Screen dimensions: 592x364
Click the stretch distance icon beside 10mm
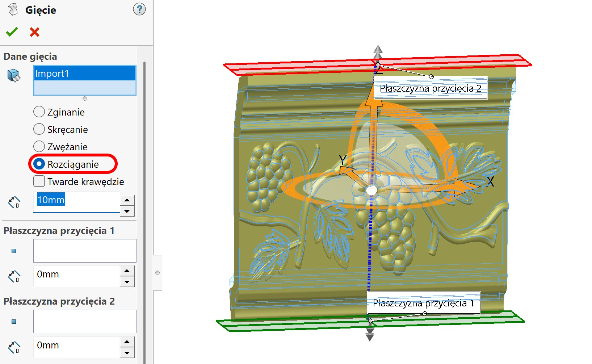click(x=14, y=202)
